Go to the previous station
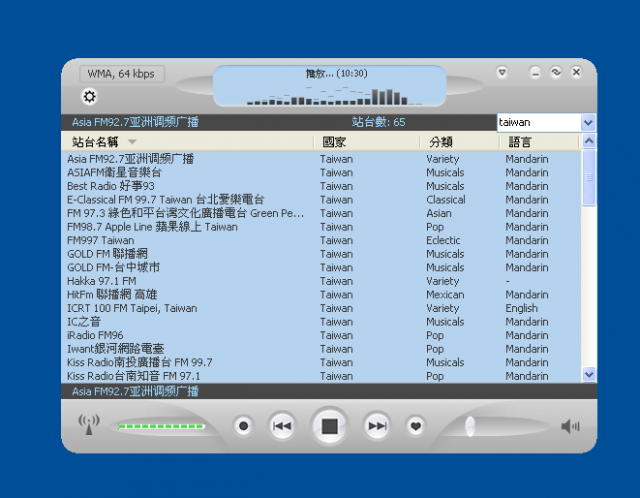This screenshot has width=640, height=498. pyautogui.click(x=282, y=426)
